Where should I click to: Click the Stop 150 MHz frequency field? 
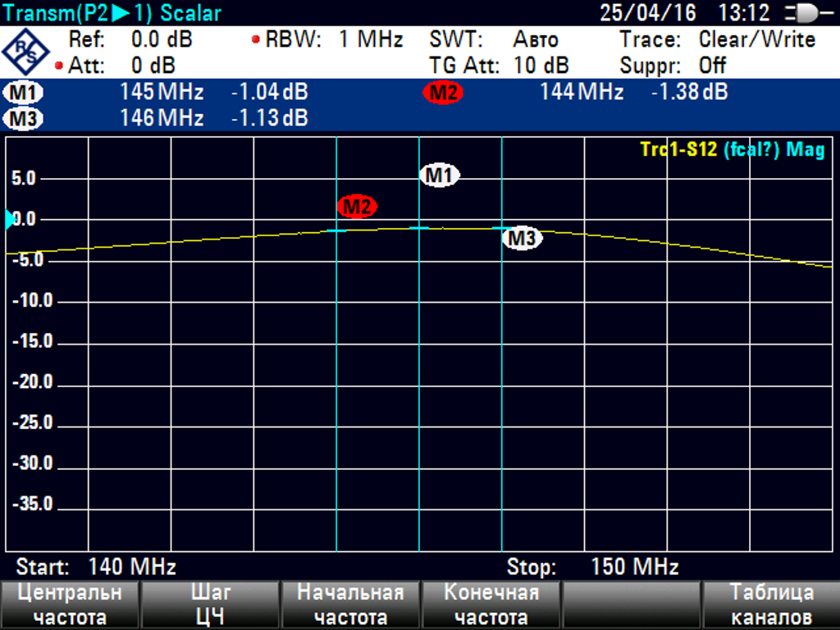592,567
